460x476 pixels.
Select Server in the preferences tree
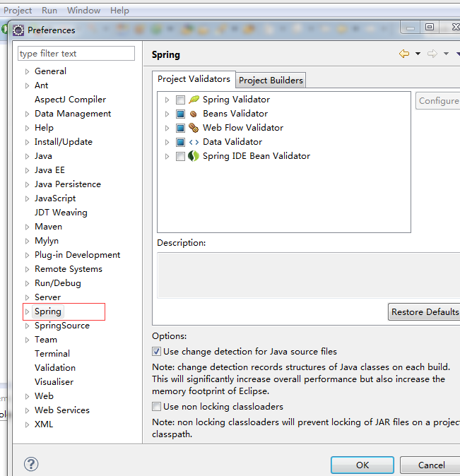coord(47,297)
